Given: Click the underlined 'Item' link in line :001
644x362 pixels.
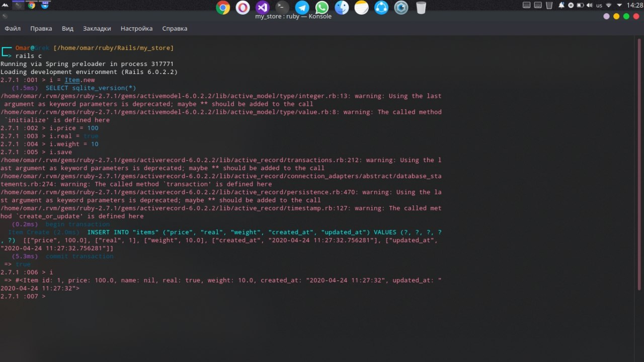Looking at the screenshot, I should [72, 80].
